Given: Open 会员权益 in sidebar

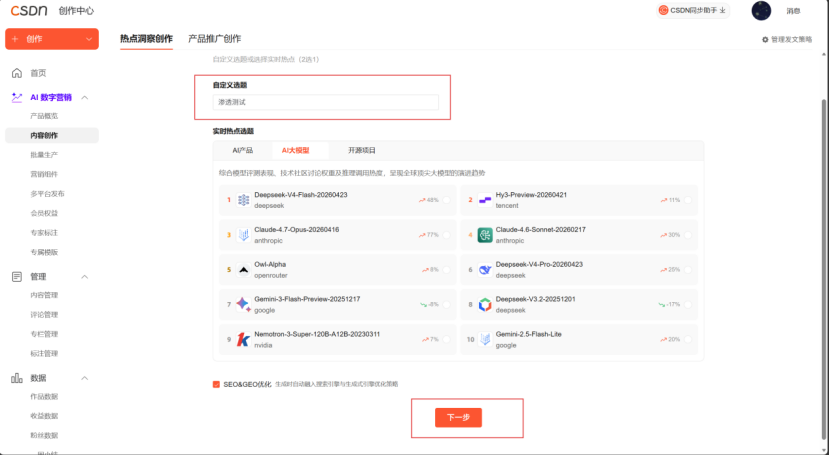Looking at the screenshot, I should click(44, 213).
